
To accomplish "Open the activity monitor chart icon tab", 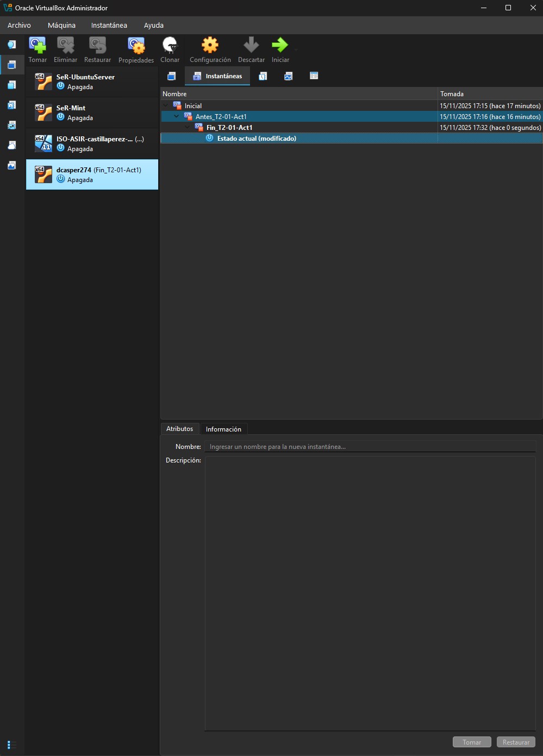I will coord(288,76).
